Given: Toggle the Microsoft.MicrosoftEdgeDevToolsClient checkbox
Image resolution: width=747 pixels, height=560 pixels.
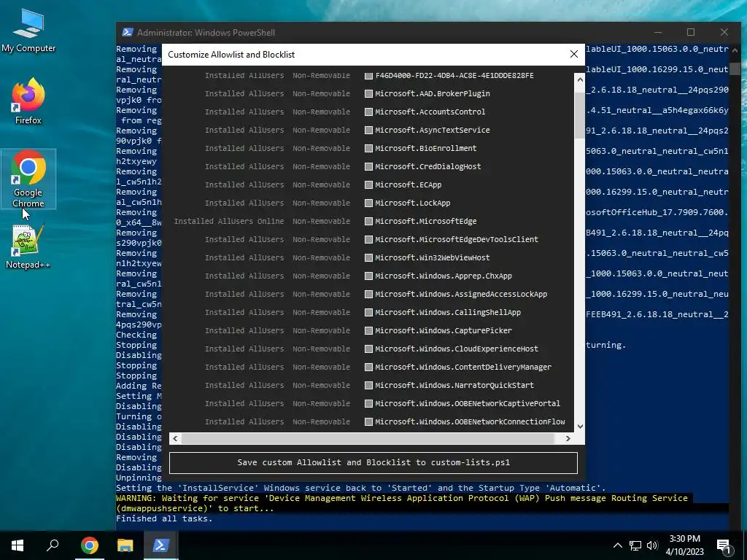Looking at the screenshot, I should [368, 239].
